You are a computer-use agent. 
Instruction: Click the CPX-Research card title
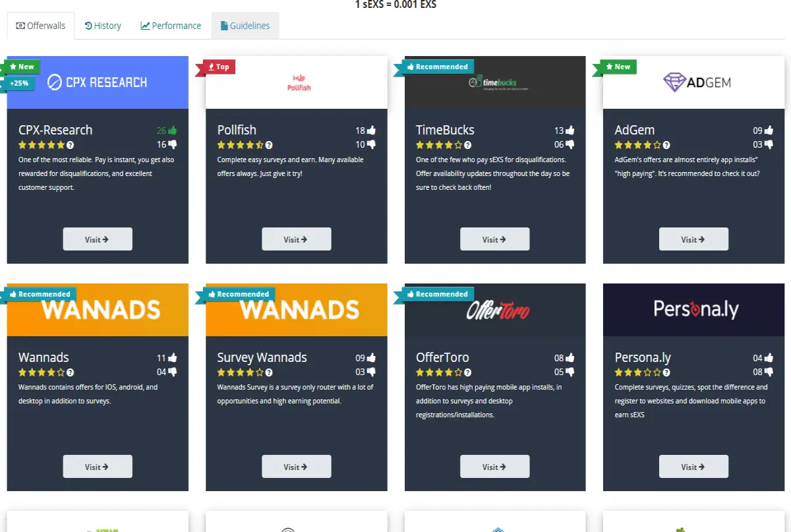click(55, 130)
